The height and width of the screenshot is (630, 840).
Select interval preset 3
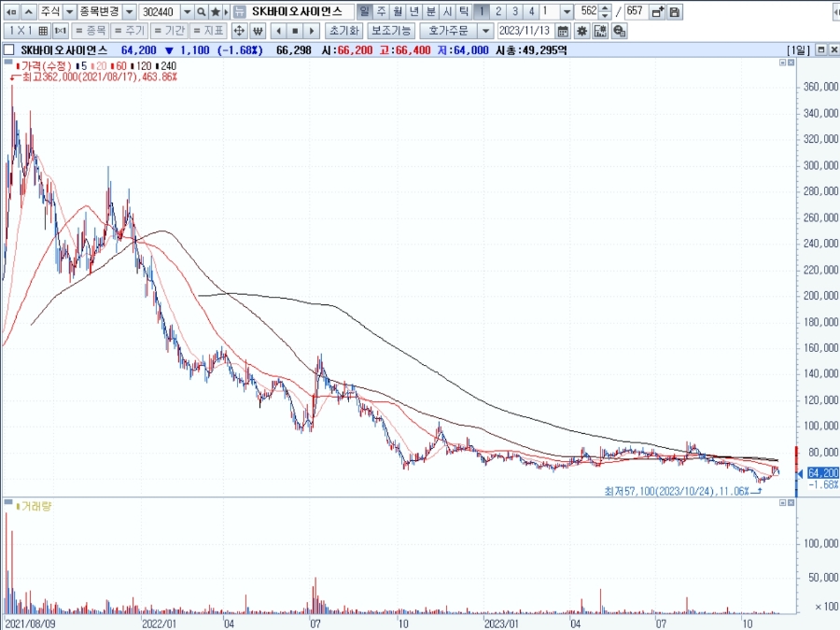pos(515,11)
